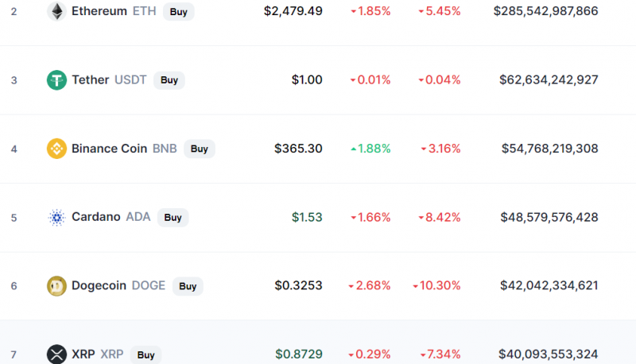
Task: Click the blue Cardano logo icon
Action: [56, 217]
